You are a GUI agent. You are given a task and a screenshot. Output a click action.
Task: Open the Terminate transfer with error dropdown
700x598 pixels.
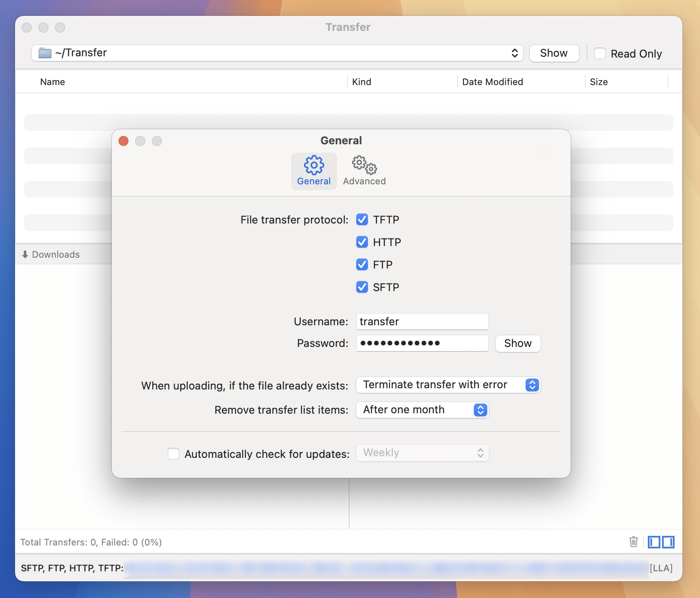[x=448, y=385]
